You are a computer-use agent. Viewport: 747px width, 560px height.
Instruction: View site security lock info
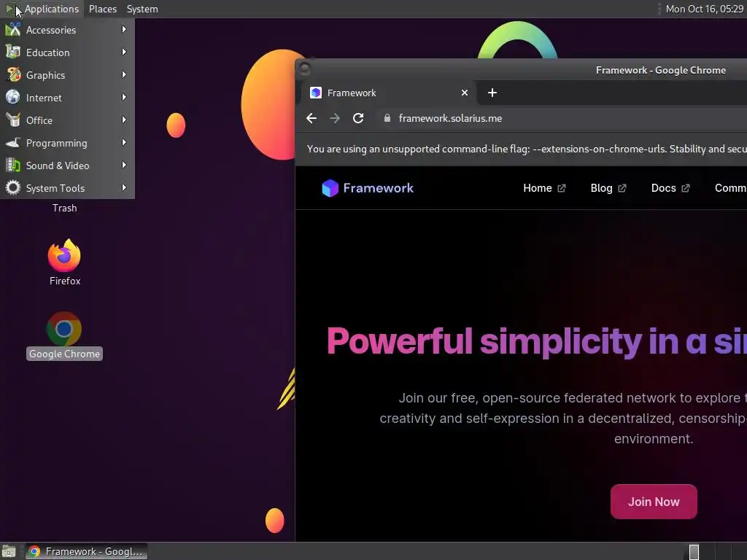click(x=387, y=118)
